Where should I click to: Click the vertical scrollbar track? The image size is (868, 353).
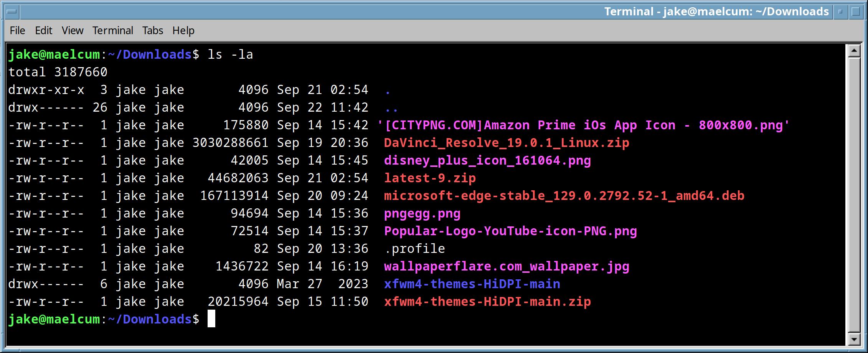854,192
